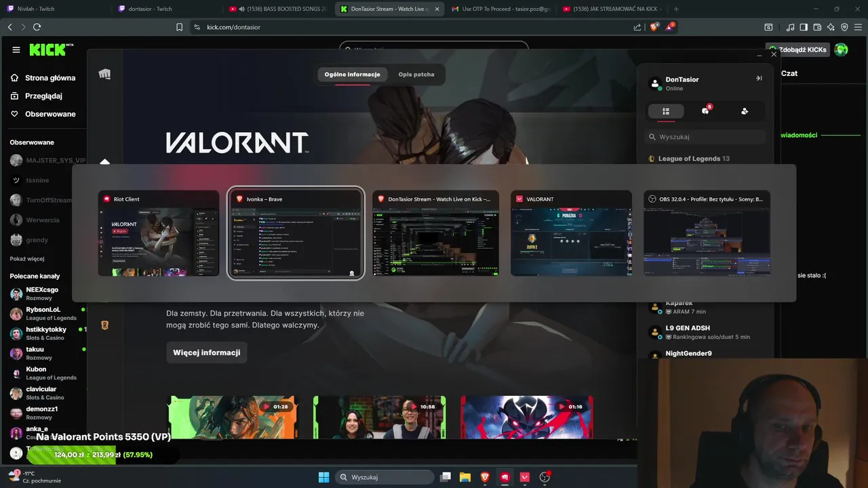Click Zdobądź KICKs button

coord(798,49)
